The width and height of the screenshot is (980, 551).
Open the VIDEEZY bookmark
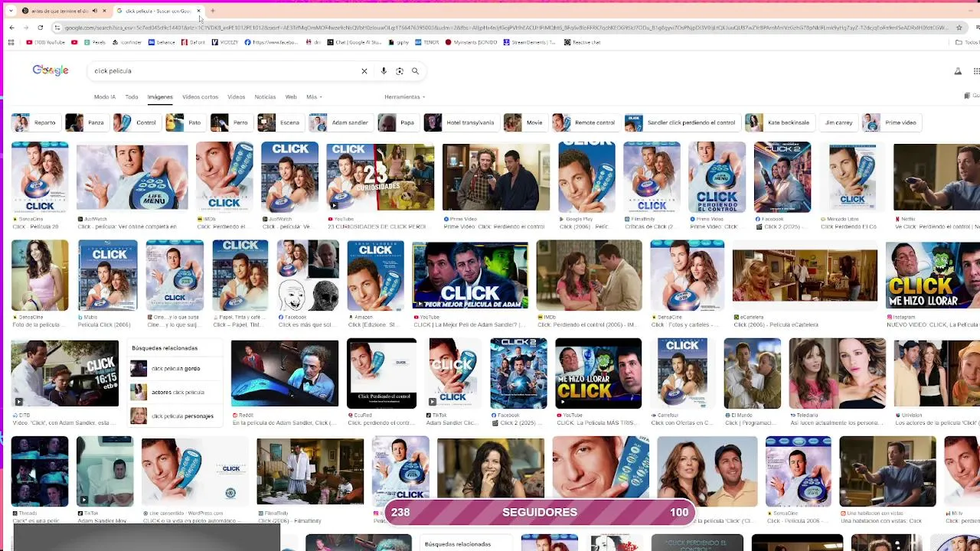225,42
